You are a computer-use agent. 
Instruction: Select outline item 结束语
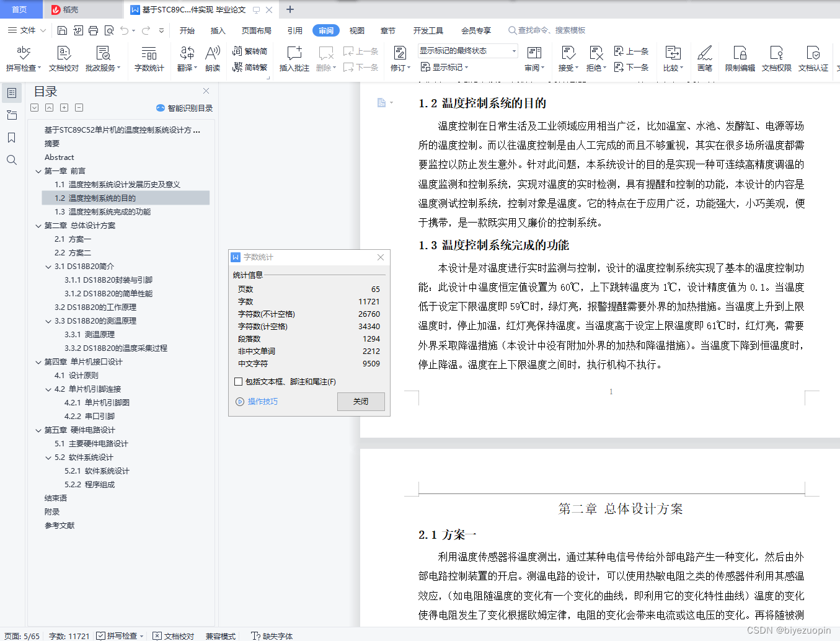[x=56, y=498]
